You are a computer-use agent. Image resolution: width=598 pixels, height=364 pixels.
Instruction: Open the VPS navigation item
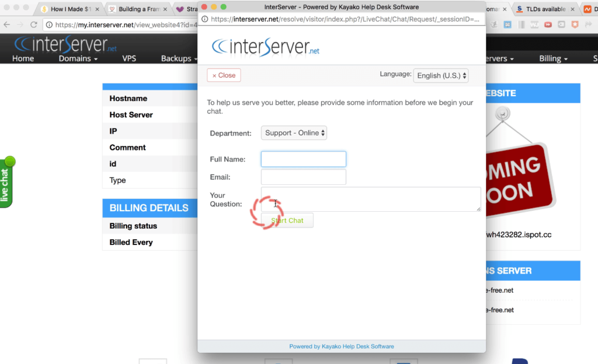click(129, 58)
